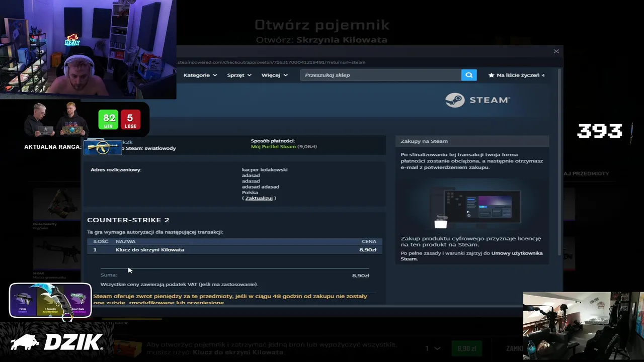Click green 8,90 zł button in game window
Viewport: 644px width, 362px height.
pyautogui.click(x=466, y=348)
